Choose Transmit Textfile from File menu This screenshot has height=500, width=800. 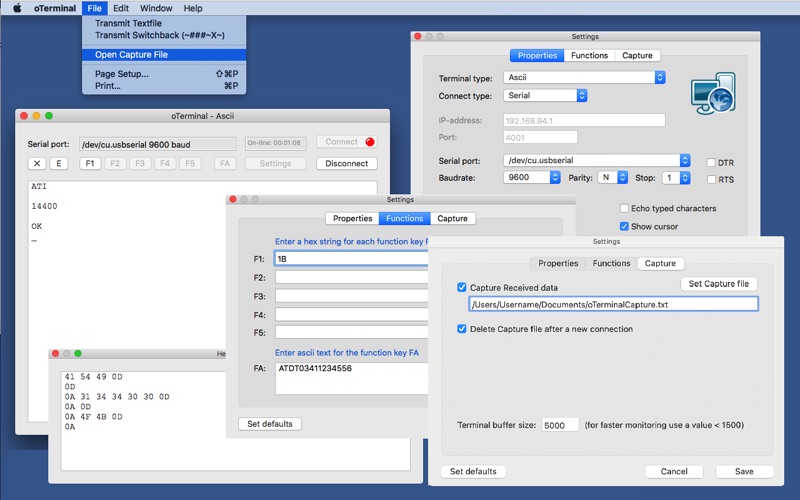click(164, 23)
